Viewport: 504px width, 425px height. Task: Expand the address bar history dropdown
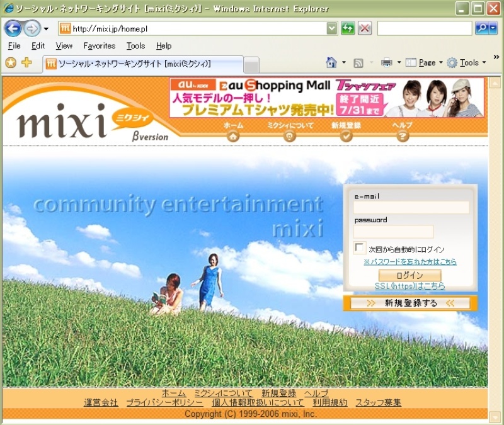pyautogui.click(x=332, y=28)
